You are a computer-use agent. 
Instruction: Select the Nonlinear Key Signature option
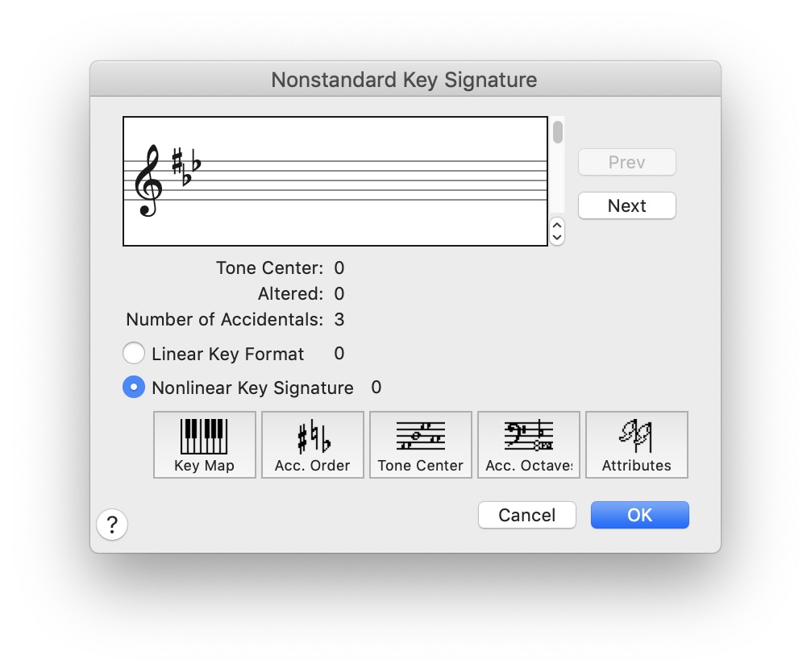[133, 388]
